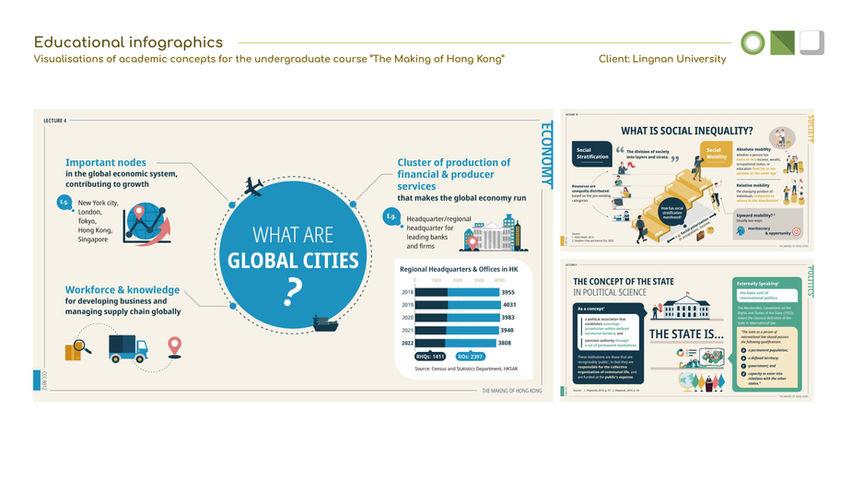Screen dimensions: 852x479
Task: Click the globe with line chart icon
Action: pos(146,224)
